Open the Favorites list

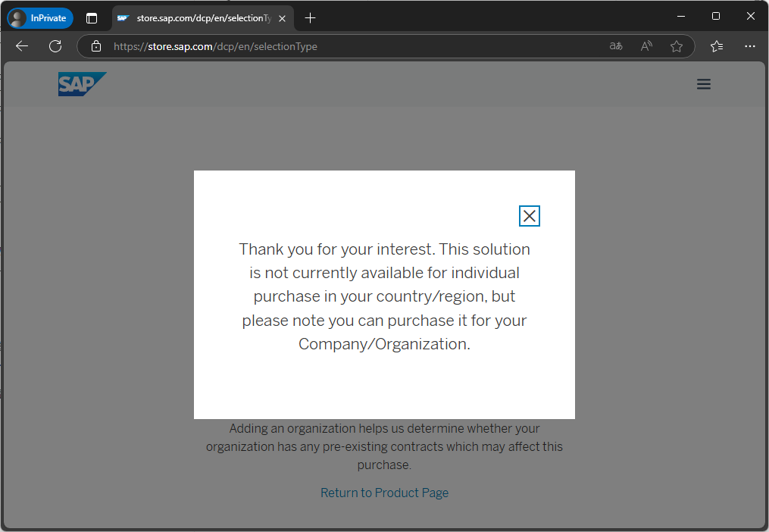(717, 46)
